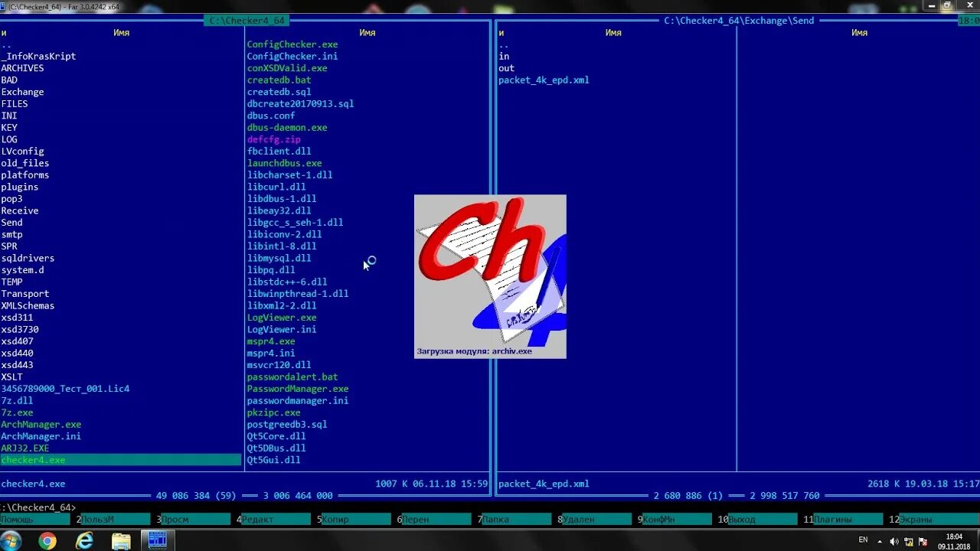Select libcurl.dll file
This screenshot has width=980, height=551.
[276, 187]
